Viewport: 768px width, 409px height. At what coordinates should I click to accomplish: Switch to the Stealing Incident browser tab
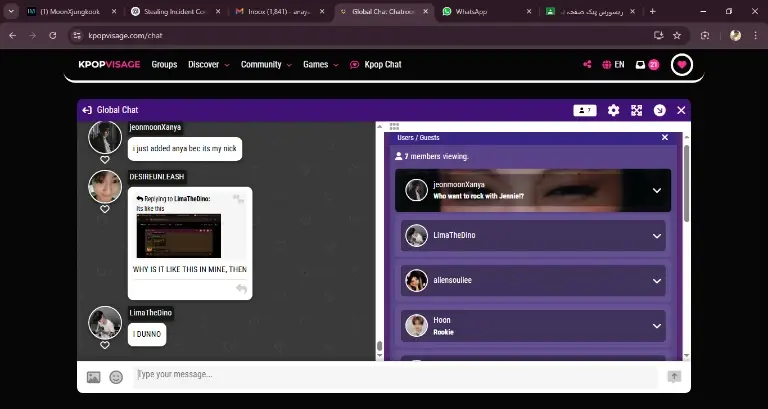(169, 11)
